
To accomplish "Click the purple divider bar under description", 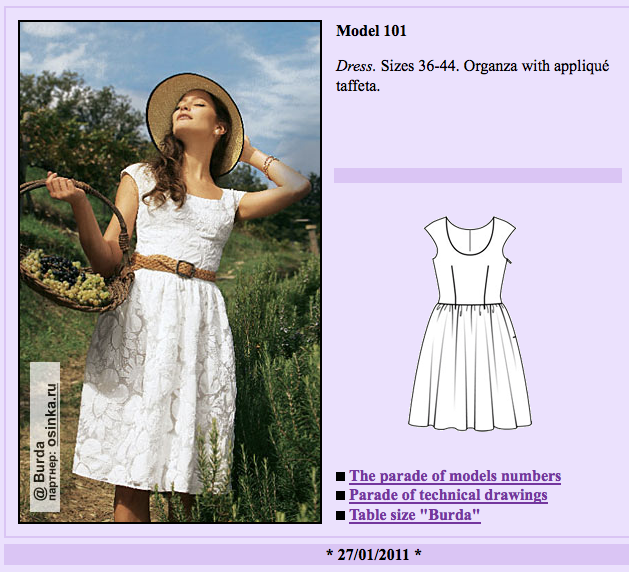I will [478, 176].
